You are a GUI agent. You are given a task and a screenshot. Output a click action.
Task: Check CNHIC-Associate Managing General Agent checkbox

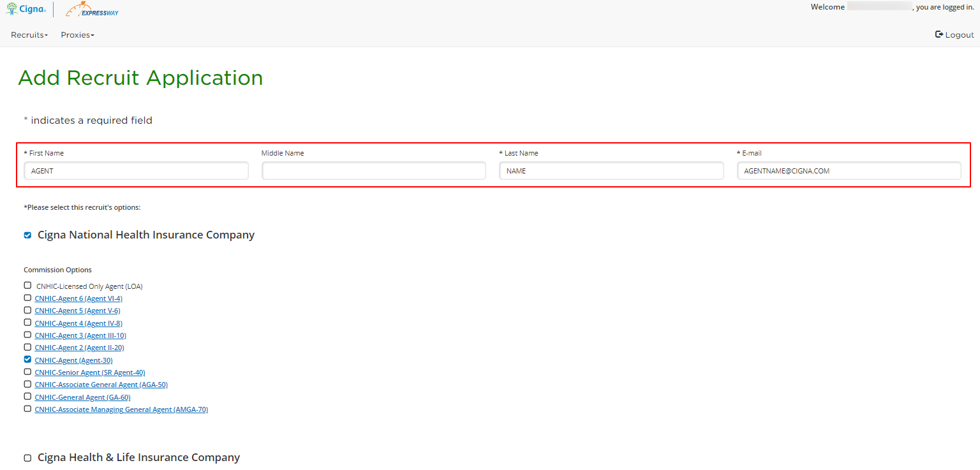(x=27, y=409)
